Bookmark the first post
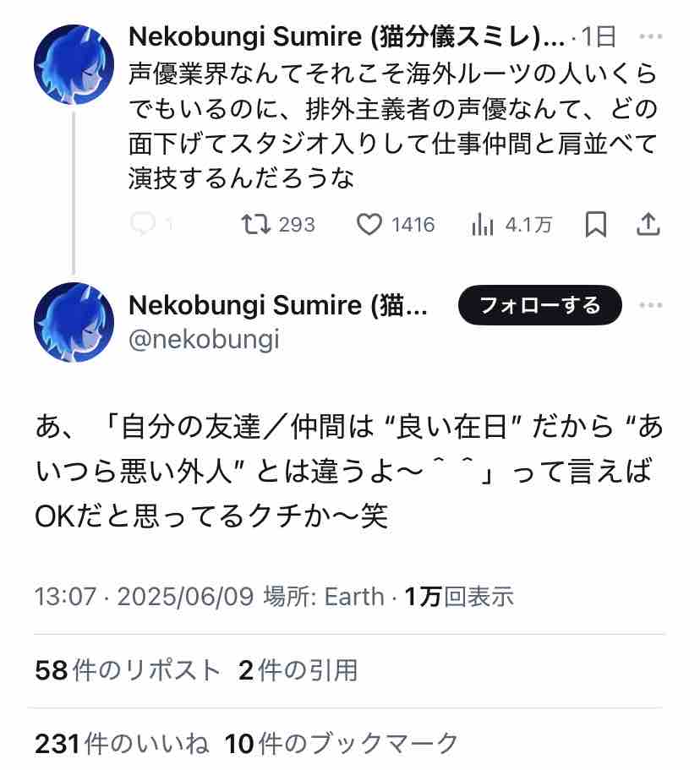This screenshot has width=700, height=770. pyautogui.click(x=595, y=224)
